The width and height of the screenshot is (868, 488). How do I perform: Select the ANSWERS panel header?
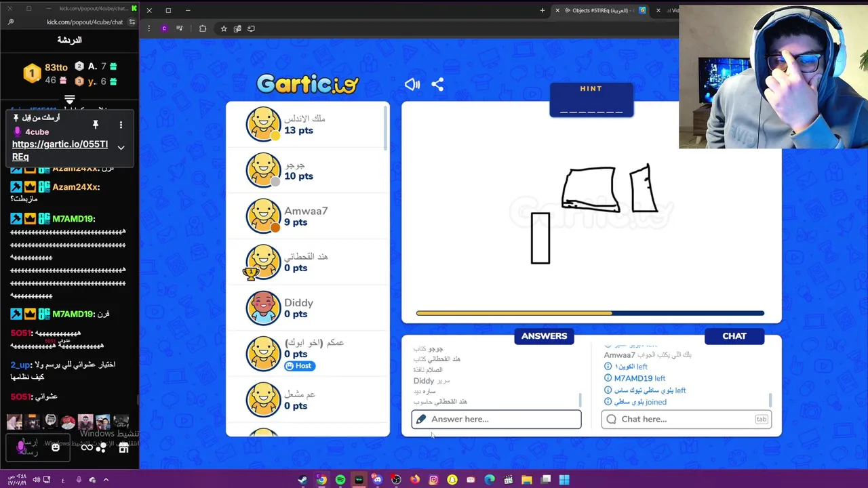(x=544, y=336)
